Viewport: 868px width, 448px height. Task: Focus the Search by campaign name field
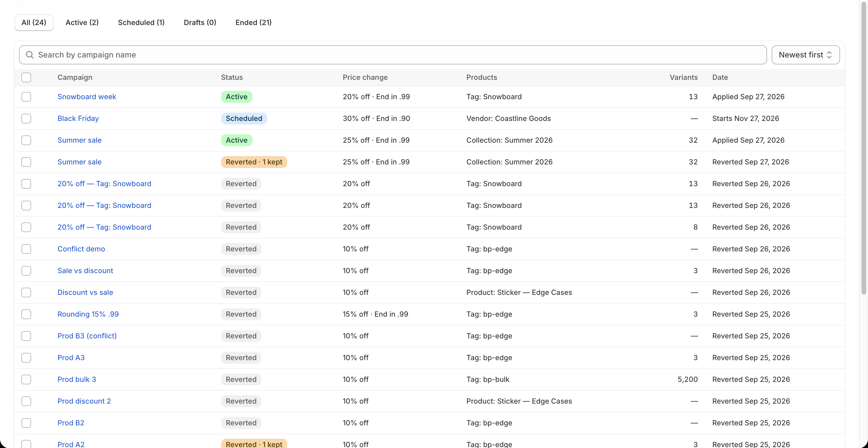coord(393,55)
